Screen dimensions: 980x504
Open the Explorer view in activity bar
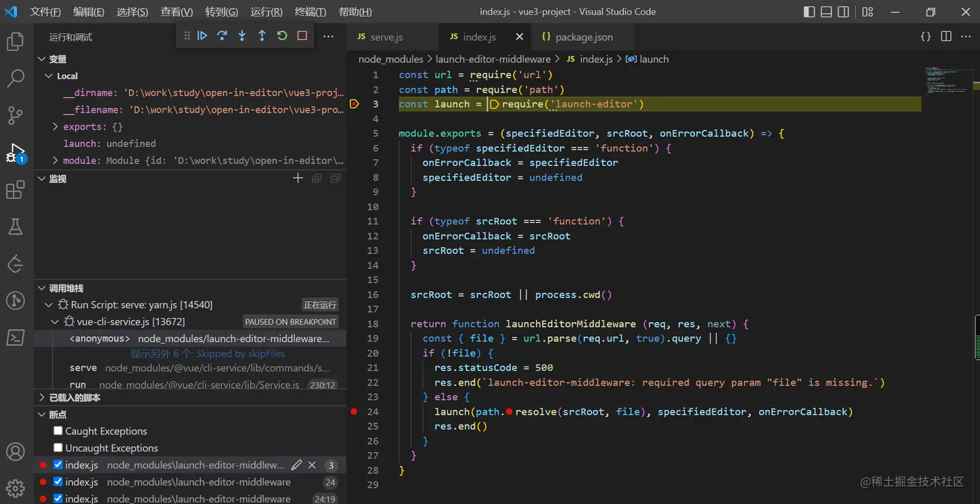pyautogui.click(x=15, y=42)
